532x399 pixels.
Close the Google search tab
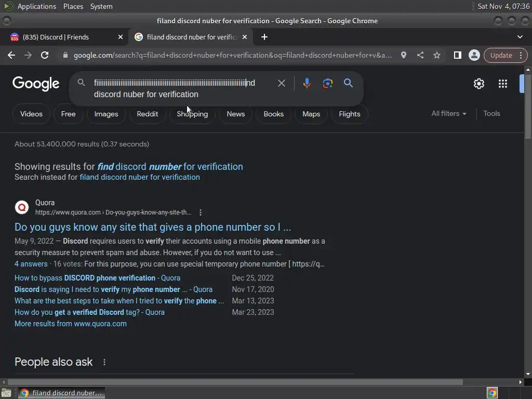click(x=245, y=37)
